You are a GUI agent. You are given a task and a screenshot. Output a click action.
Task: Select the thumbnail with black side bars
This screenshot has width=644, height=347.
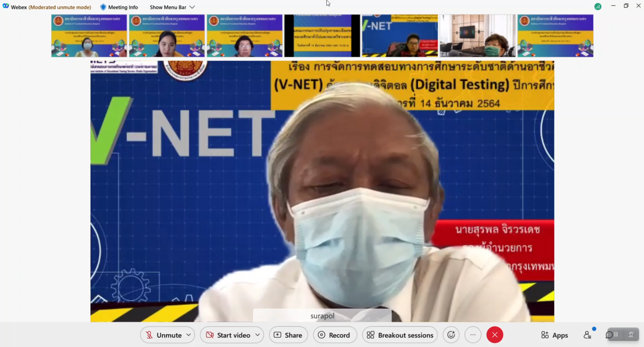[322, 36]
